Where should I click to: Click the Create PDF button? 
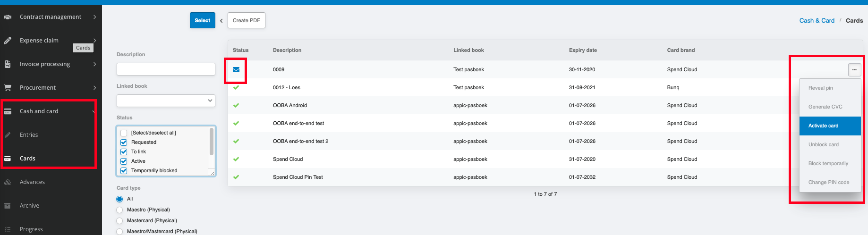tap(247, 20)
